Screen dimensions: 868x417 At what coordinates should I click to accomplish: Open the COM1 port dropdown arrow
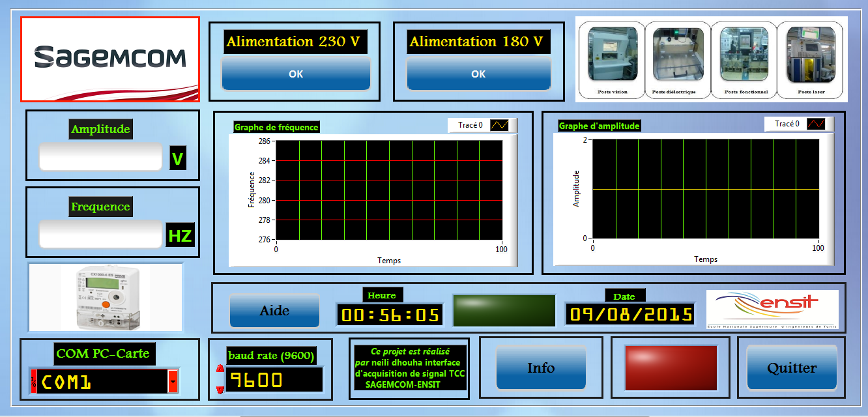(173, 381)
